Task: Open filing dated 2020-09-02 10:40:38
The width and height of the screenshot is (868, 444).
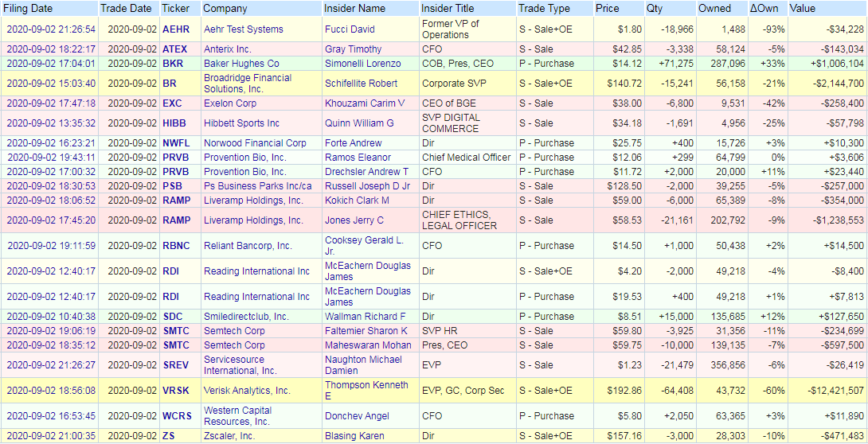Action: [x=51, y=317]
